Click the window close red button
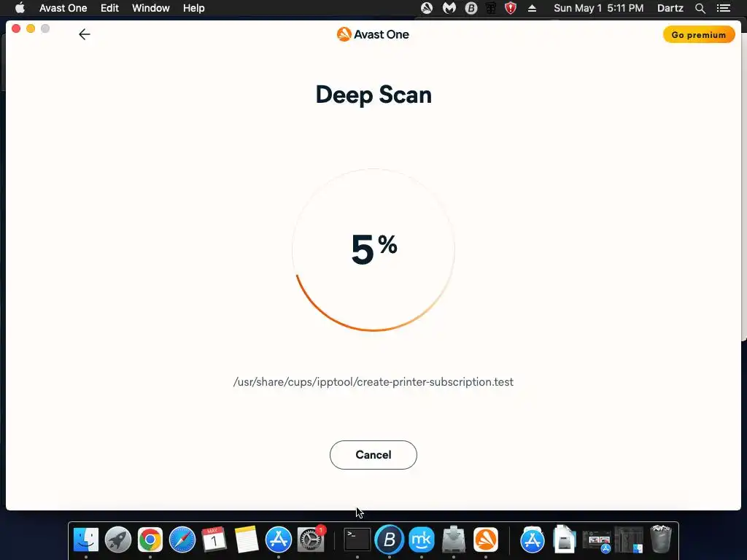This screenshot has width=747, height=560. point(16,28)
